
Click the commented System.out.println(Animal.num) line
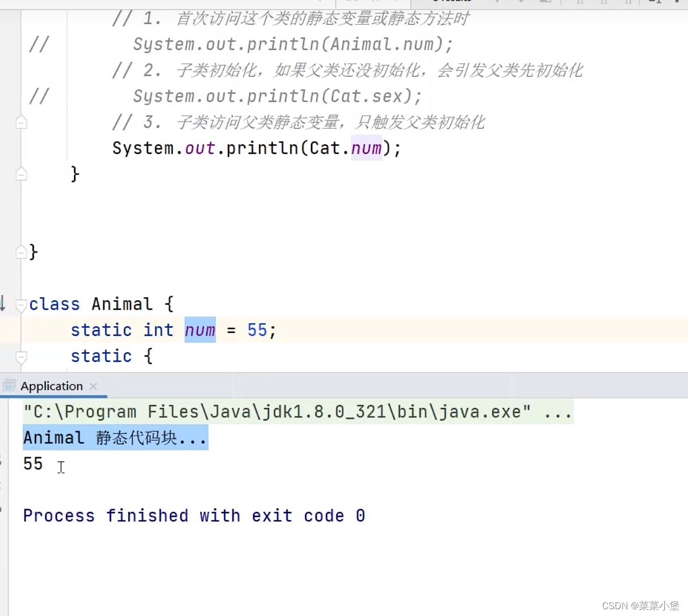(x=293, y=44)
